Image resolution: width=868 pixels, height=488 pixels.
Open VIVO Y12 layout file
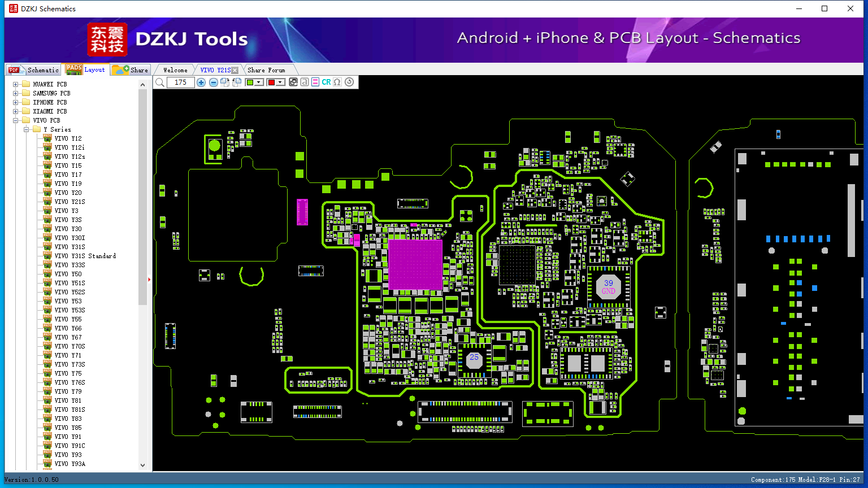click(x=68, y=138)
